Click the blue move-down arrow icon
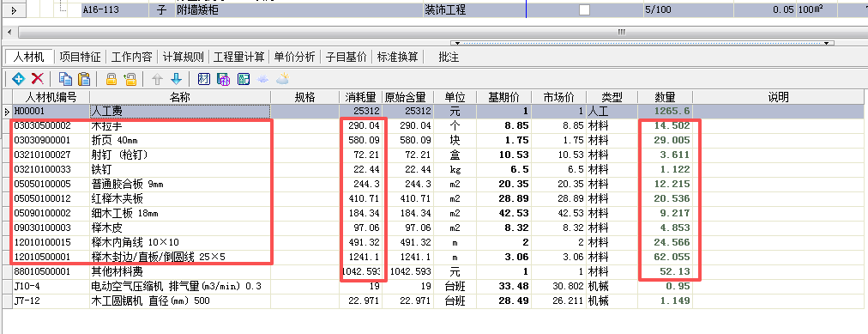The height and width of the screenshot is (334, 868). pyautogui.click(x=176, y=79)
